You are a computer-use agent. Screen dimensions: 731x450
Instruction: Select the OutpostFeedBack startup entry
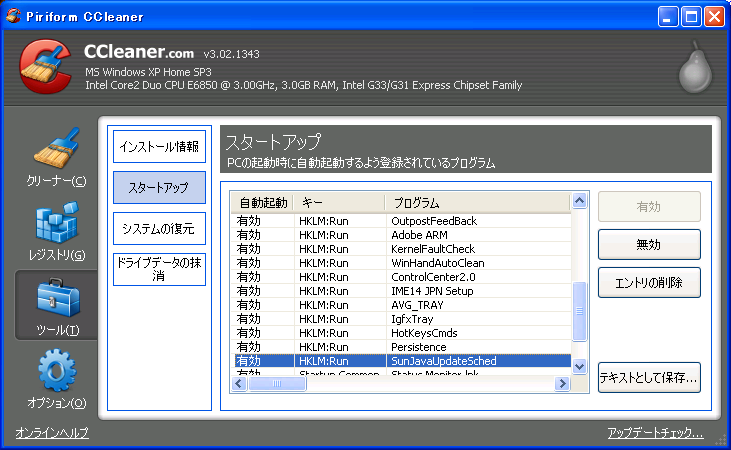click(401, 221)
